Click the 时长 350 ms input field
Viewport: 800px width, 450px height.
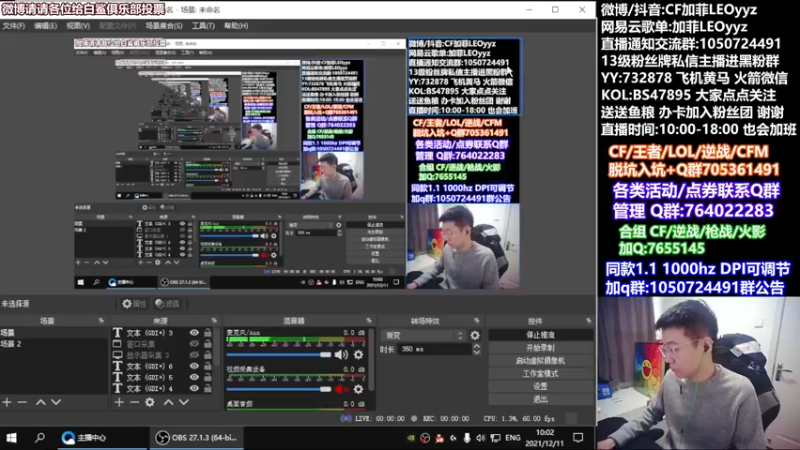pyautogui.click(x=435, y=349)
